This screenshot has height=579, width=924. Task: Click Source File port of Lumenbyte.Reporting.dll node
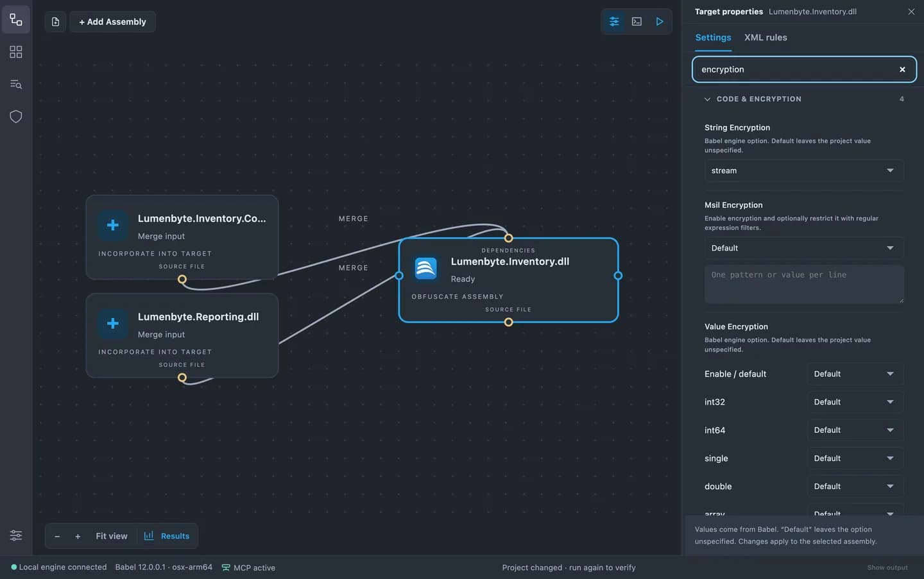pos(182,378)
